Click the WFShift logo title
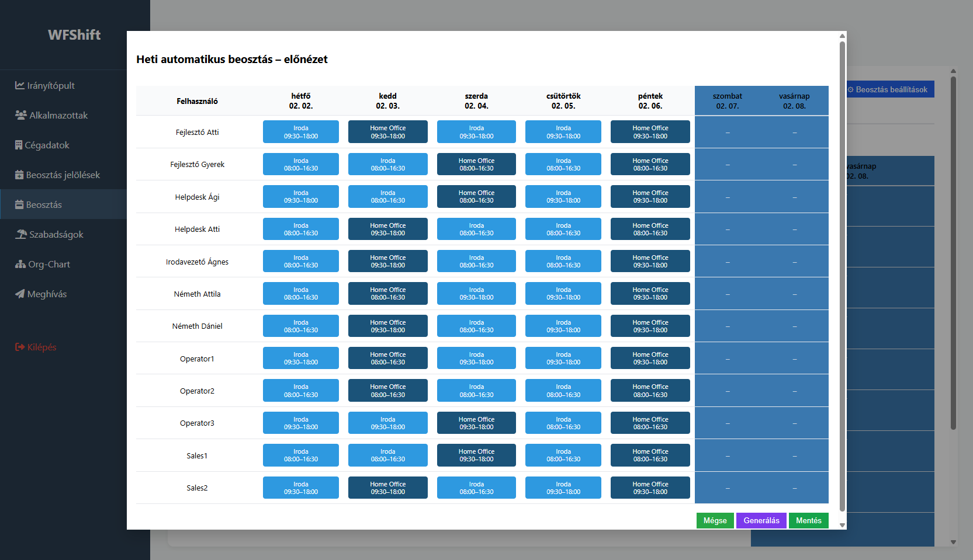 pyautogui.click(x=74, y=35)
